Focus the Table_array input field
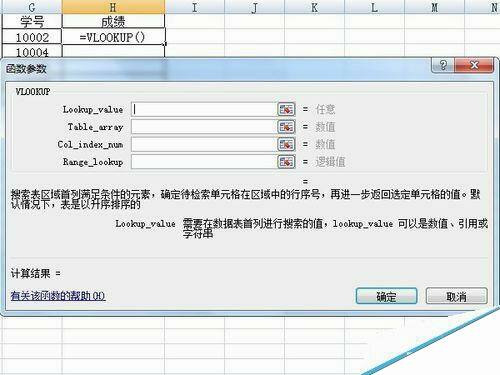Viewport: 500px width, 375px height. (x=203, y=127)
